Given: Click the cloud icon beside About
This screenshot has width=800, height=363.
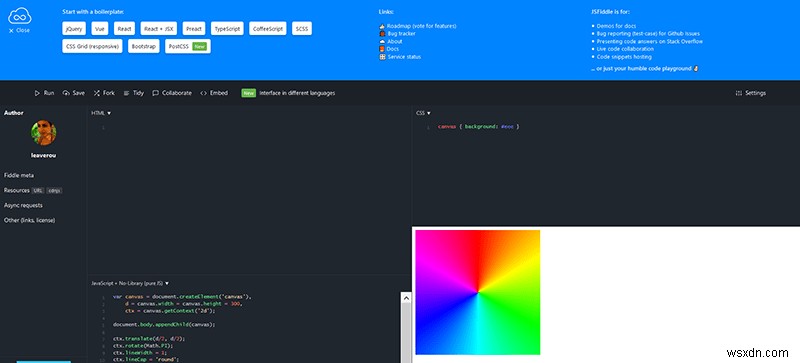Looking at the screenshot, I should pyautogui.click(x=382, y=41).
